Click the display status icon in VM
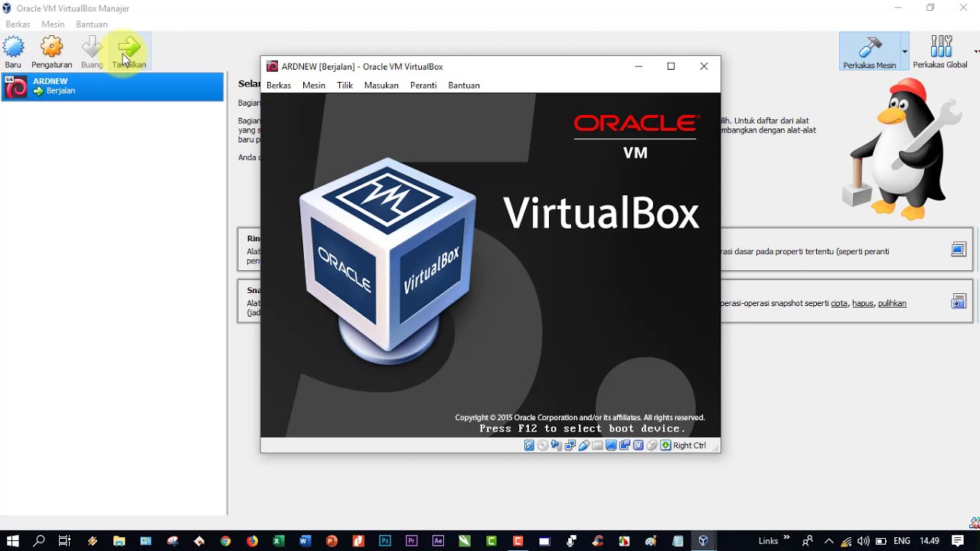 coord(611,445)
